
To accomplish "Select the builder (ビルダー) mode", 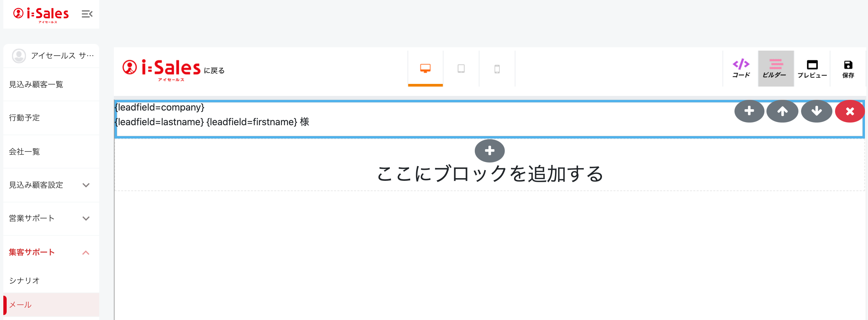I will [x=776, y=68].
